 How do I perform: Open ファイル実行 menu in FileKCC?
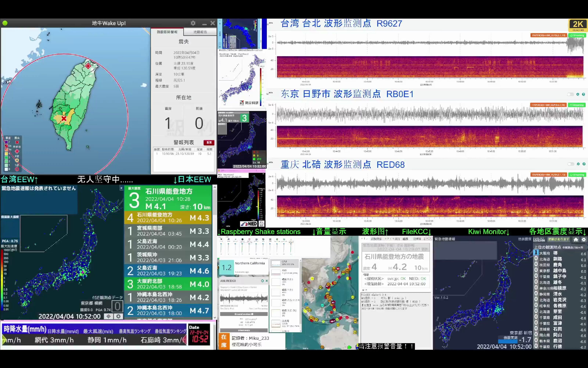tap(392, 239)
